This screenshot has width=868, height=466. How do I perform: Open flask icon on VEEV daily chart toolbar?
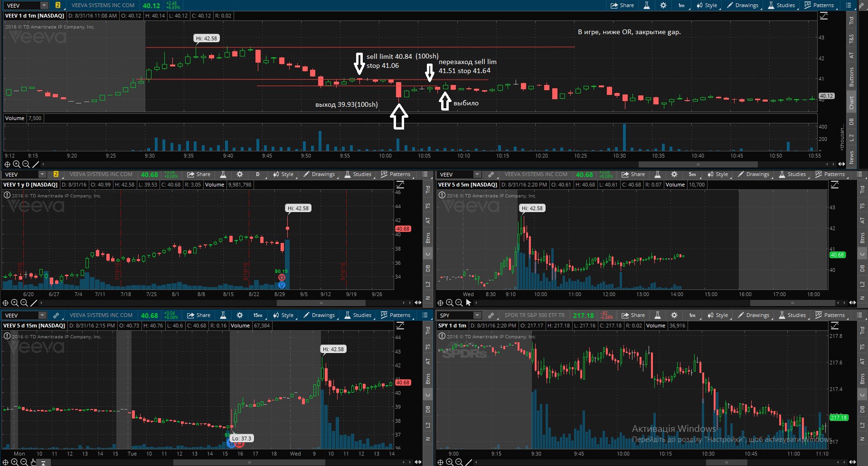click(x=223, y=174)
